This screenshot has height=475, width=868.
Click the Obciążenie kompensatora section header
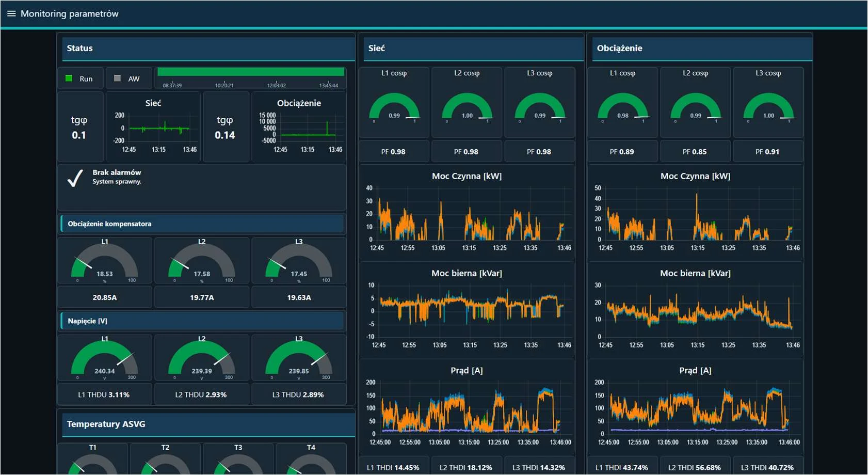pos(202,224)
